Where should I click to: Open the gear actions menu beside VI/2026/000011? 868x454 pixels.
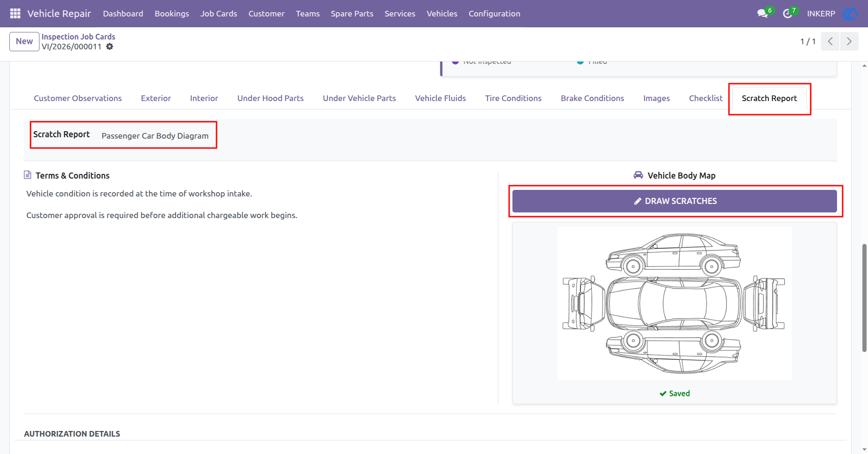(x=109, y=47)
